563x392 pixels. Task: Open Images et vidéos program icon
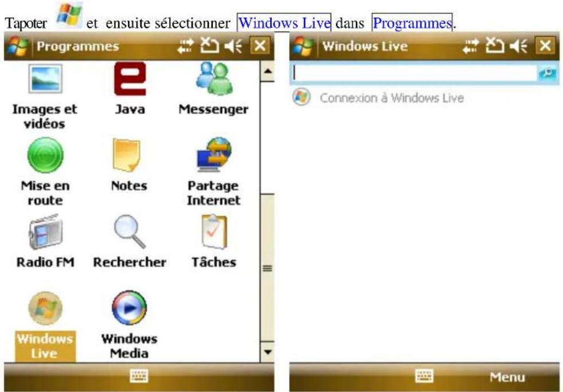(45, 79)
